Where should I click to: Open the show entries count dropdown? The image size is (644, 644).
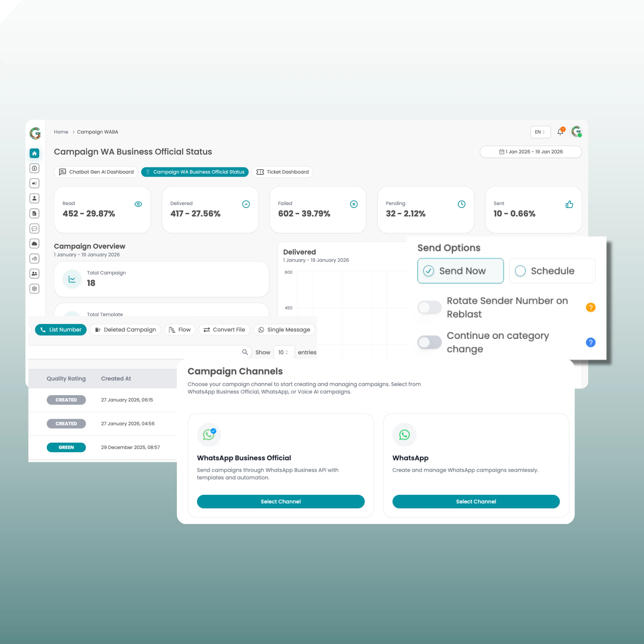click(x=284, y=352)
